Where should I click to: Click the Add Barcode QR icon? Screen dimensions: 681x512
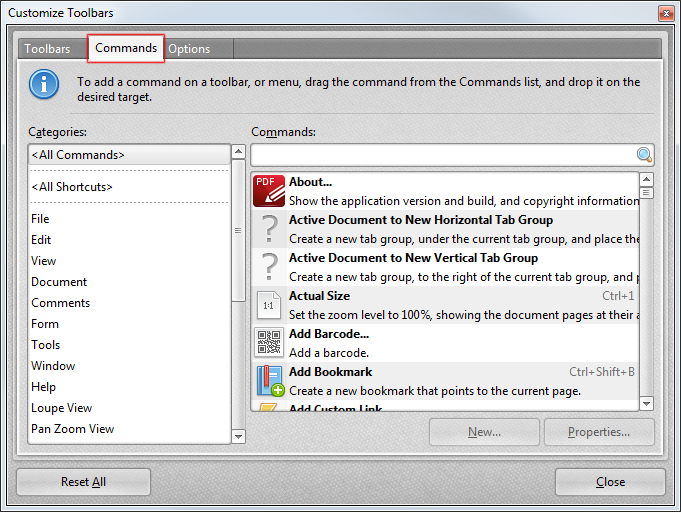click(x=269, y=343)
